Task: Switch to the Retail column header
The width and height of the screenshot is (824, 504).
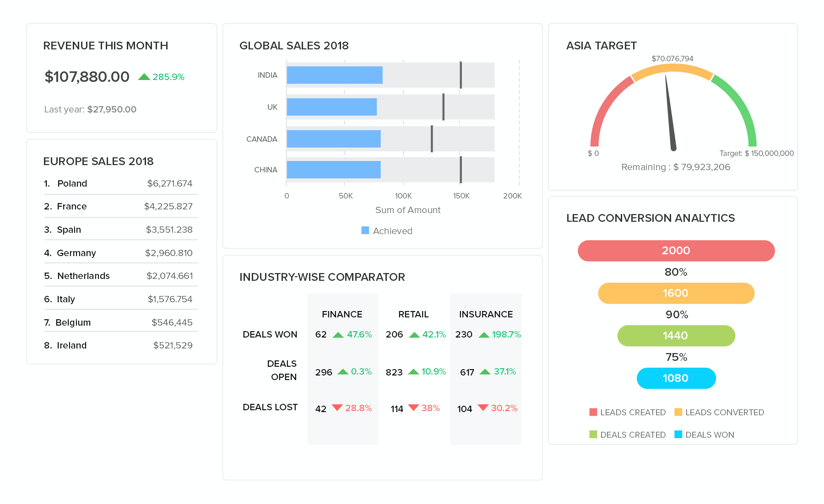Action: [x=413, y=314]
